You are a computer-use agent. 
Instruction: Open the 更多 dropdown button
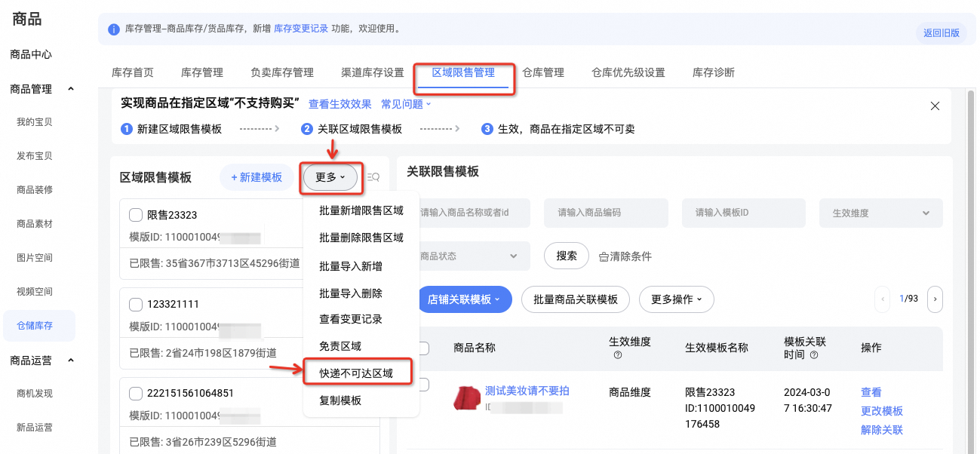(330, 177)
